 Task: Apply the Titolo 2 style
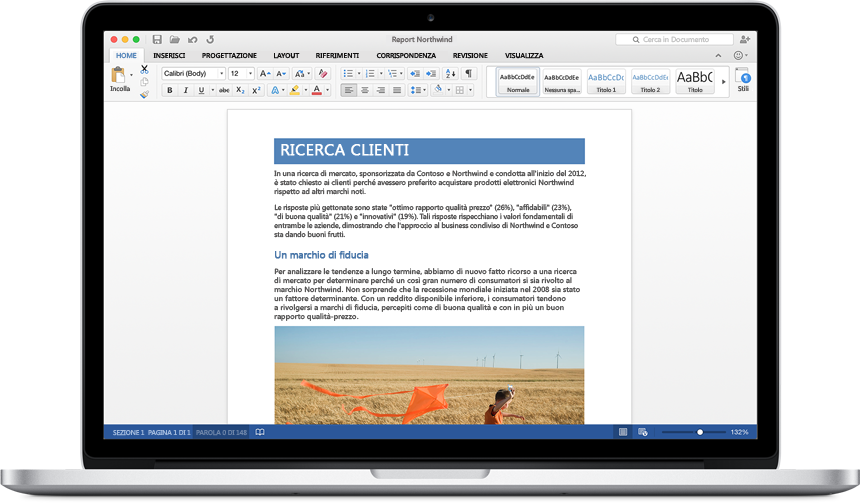click(650, 82)
